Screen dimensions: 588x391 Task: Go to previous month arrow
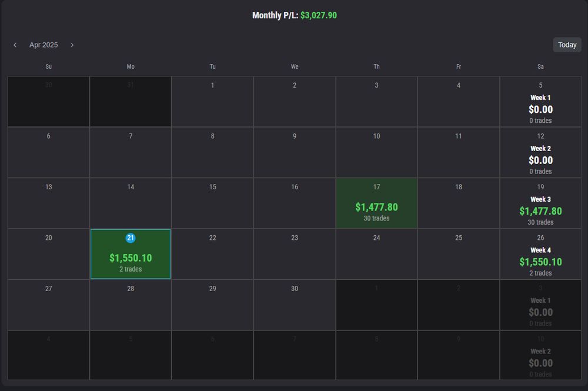15,45
